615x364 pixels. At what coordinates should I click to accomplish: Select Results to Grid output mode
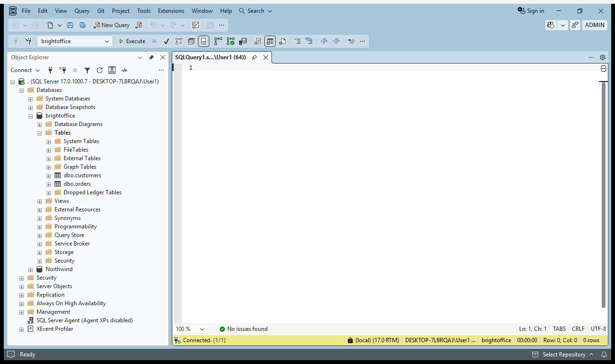pos(270,41)
